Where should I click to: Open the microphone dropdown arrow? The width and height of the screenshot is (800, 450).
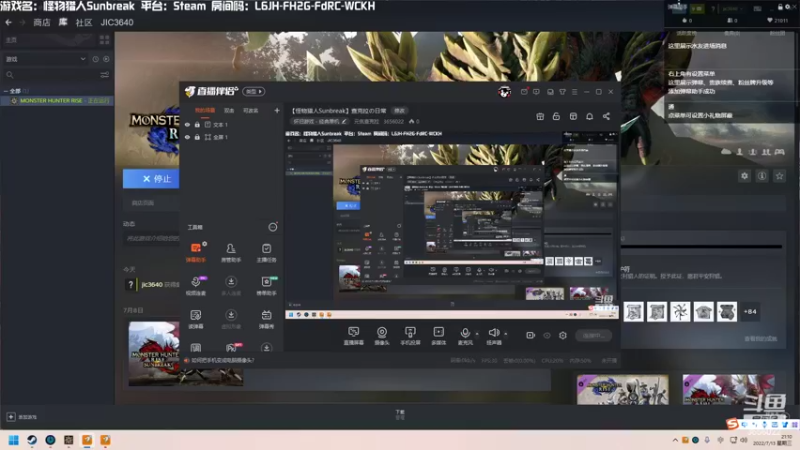coord(477,334)
